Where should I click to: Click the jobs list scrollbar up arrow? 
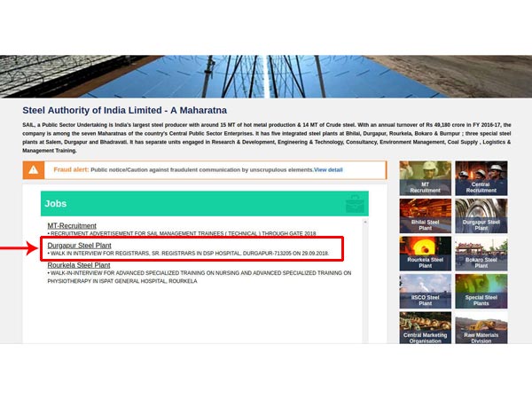point(365,222)
